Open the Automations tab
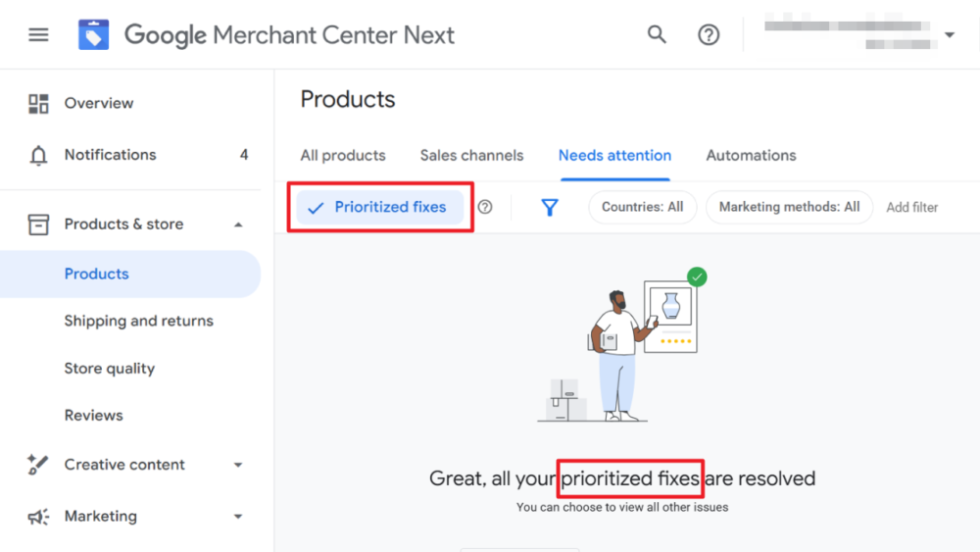This screenshot has height=552, width=980. click(x=751, y=155)
